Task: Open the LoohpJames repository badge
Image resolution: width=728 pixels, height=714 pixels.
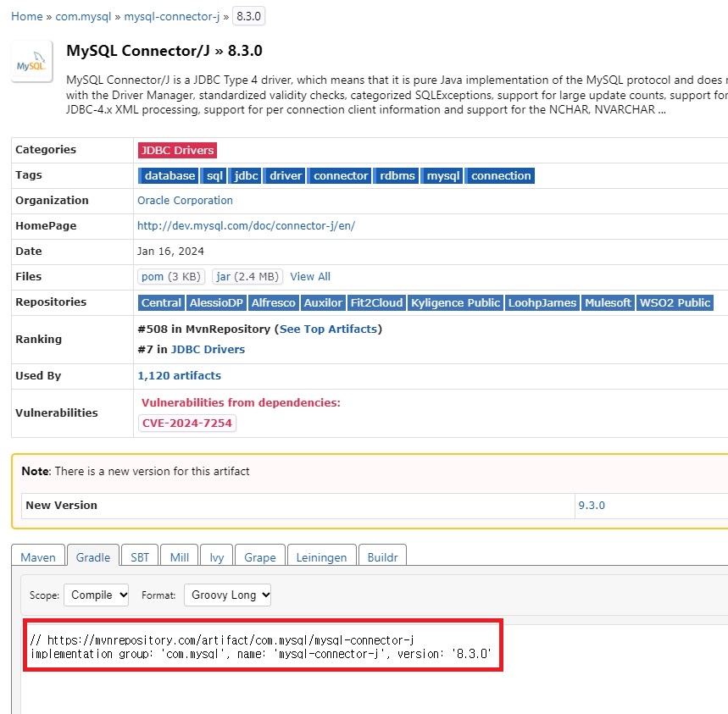Action: [x=542, y=303]
